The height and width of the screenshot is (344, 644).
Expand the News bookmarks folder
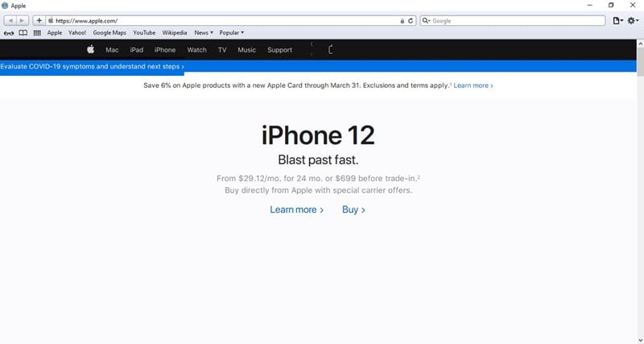(204, 32)
